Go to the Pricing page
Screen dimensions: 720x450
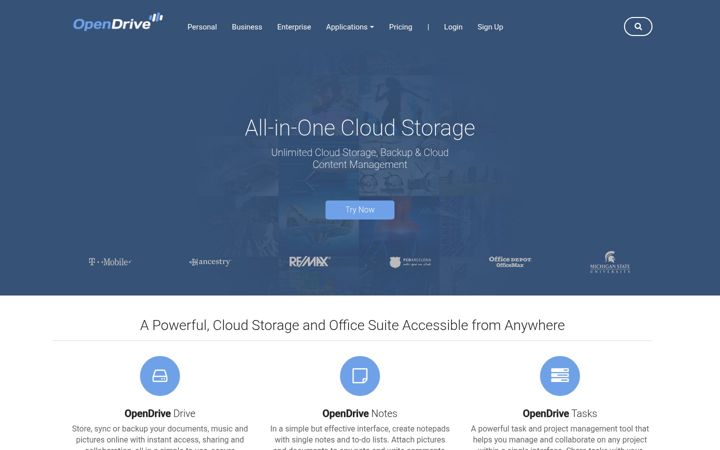400,27
